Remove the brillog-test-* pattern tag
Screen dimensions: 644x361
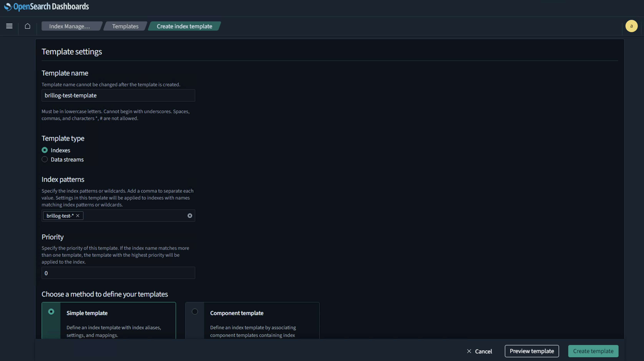tap(77, 216)
